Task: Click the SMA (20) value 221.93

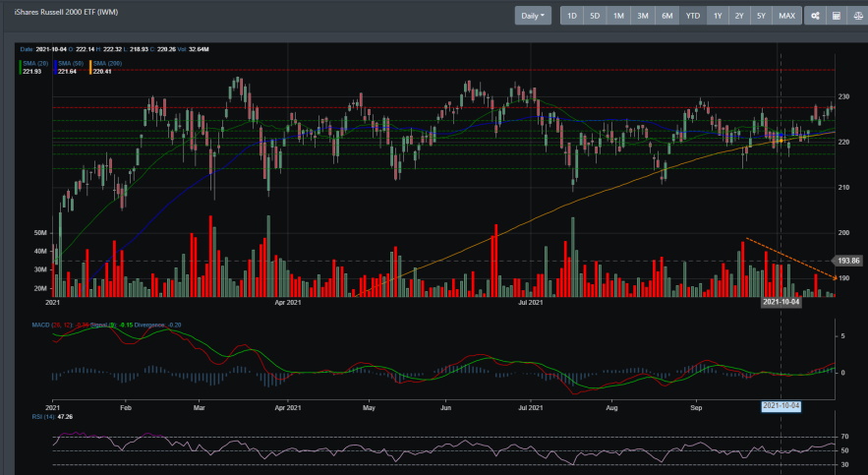Action: (x=32, y=72)
